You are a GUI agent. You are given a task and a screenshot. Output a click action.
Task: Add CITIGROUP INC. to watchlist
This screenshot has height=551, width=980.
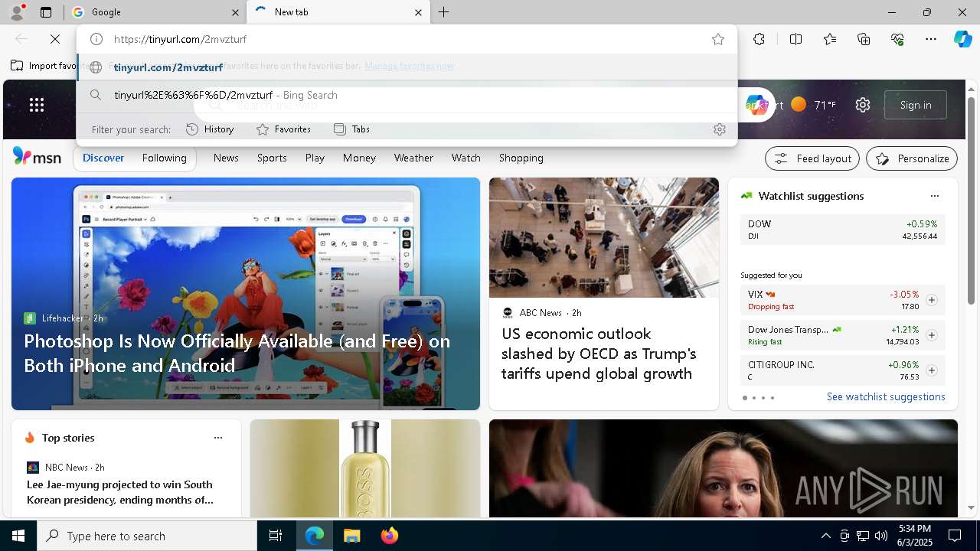click(932, 370)
